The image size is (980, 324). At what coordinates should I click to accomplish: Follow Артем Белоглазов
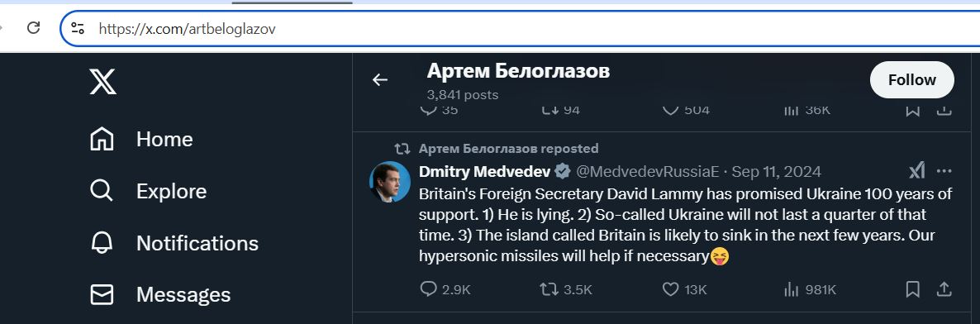912,79
